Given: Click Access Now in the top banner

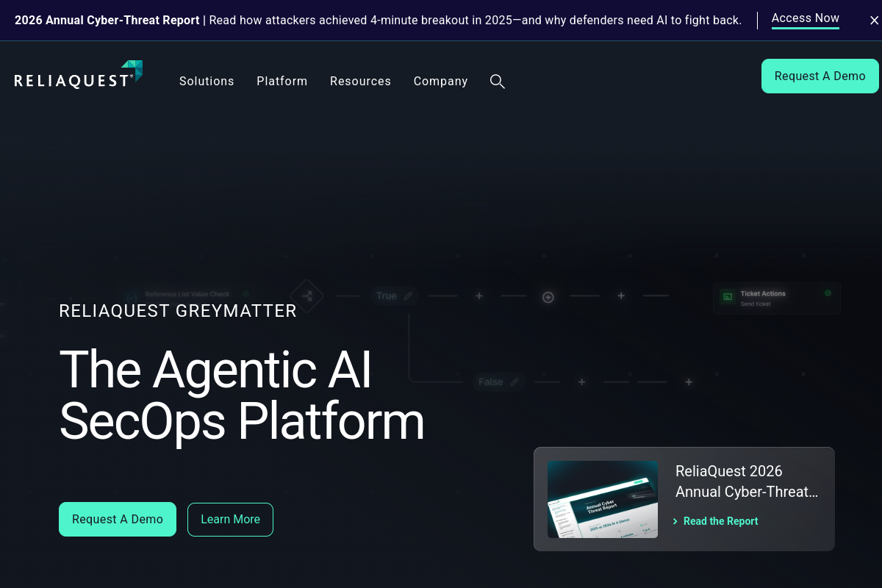Looking at the screenshot, I should pos(806,18).
